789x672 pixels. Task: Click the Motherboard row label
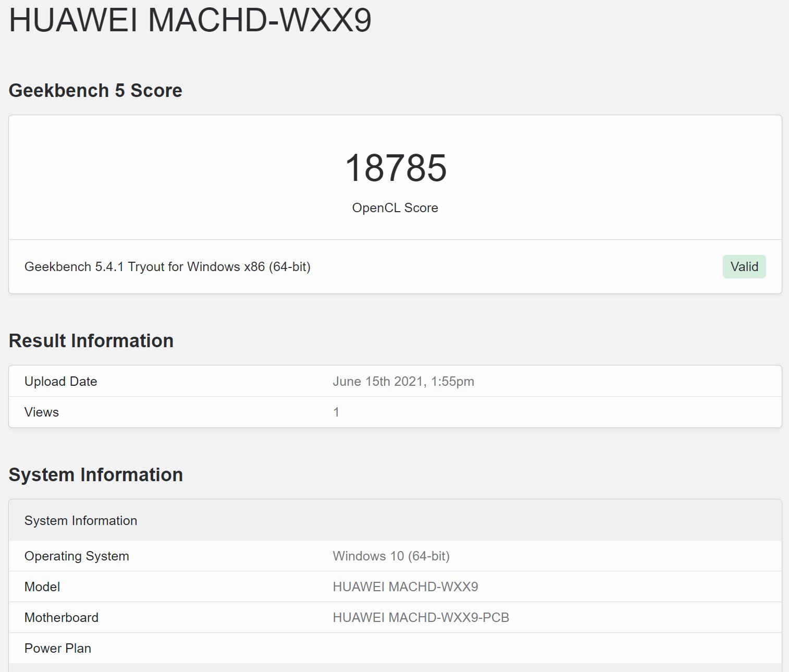click(x=61, y=618)
